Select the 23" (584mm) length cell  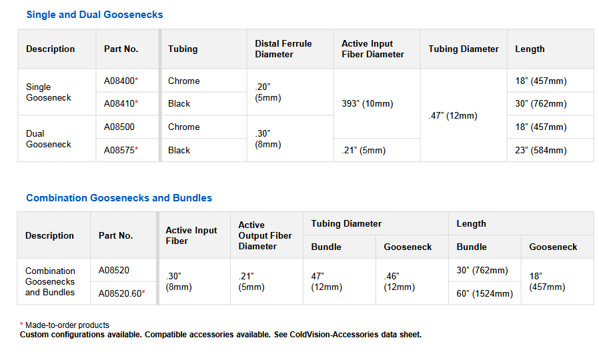point(541,150)
